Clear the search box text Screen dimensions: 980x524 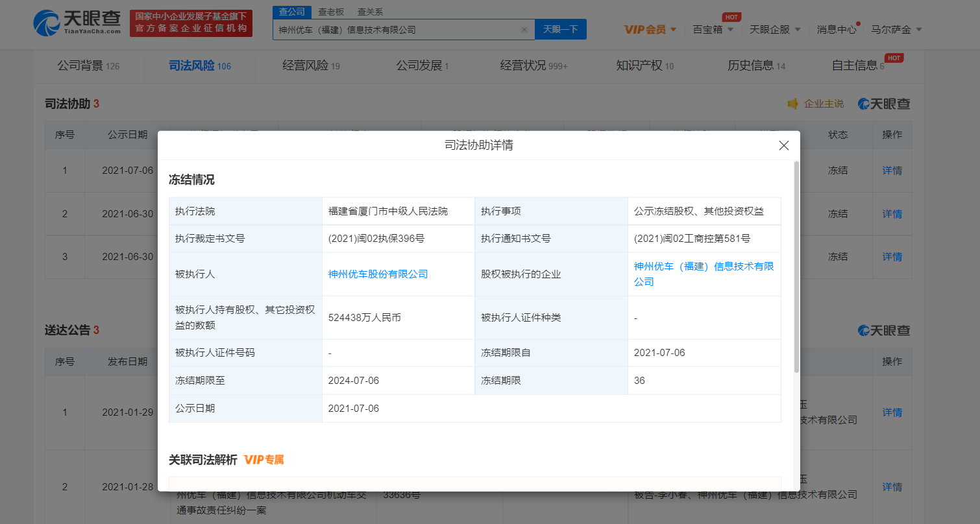point(524,29)
